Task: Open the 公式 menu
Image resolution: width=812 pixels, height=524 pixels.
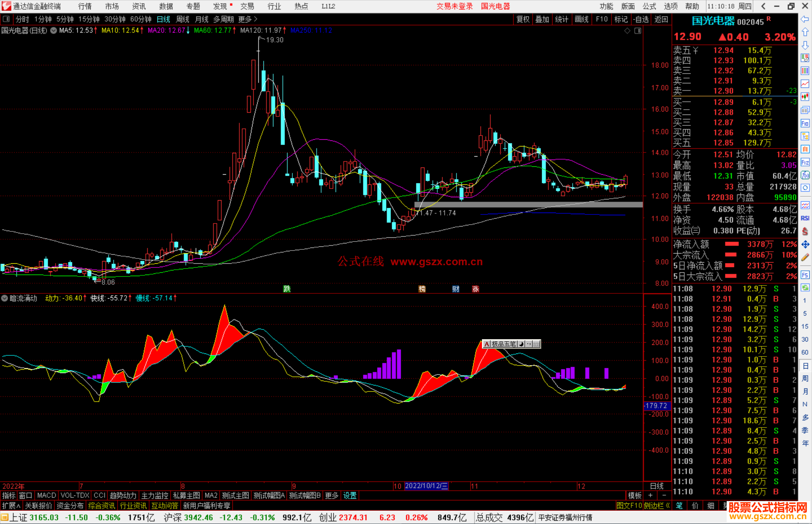Action: click(649, 6)
